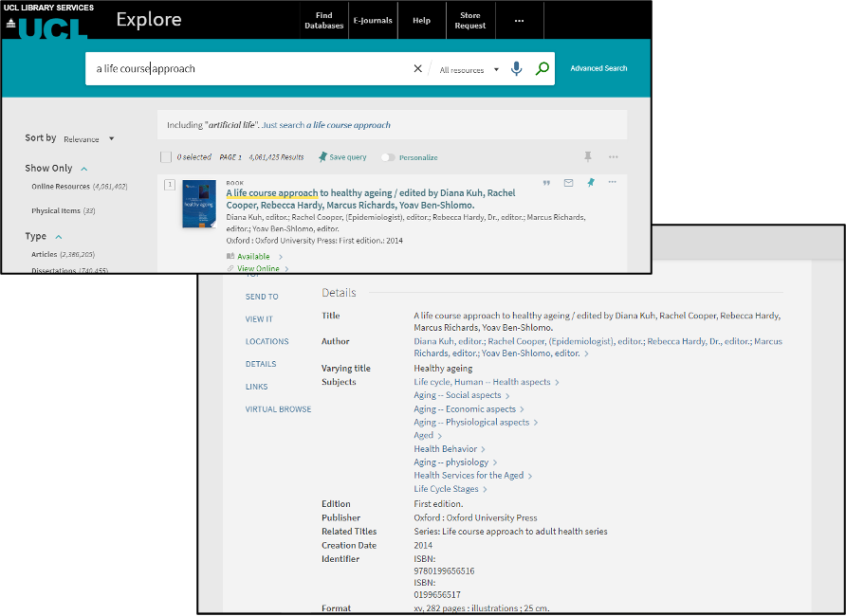The image size is (846, 616).
Task: Open more actions ellipsis for book result
Action: tap(612, 182)
